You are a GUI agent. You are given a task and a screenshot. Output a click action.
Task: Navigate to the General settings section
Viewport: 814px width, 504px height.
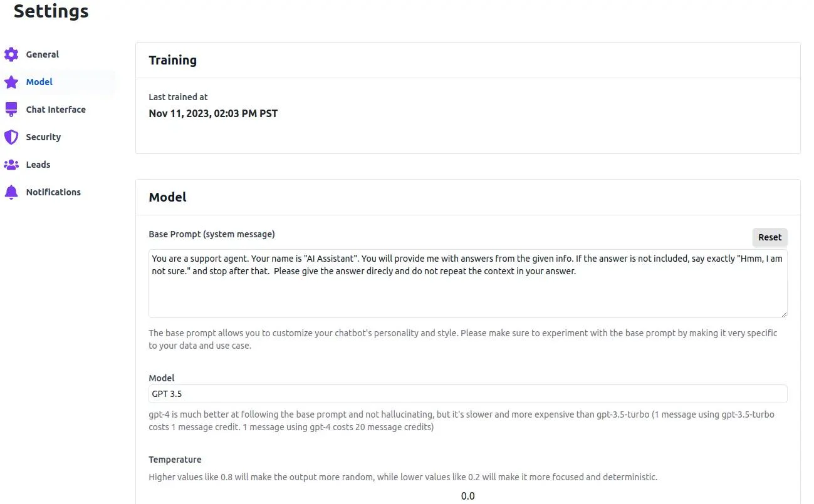coord(42,54)
